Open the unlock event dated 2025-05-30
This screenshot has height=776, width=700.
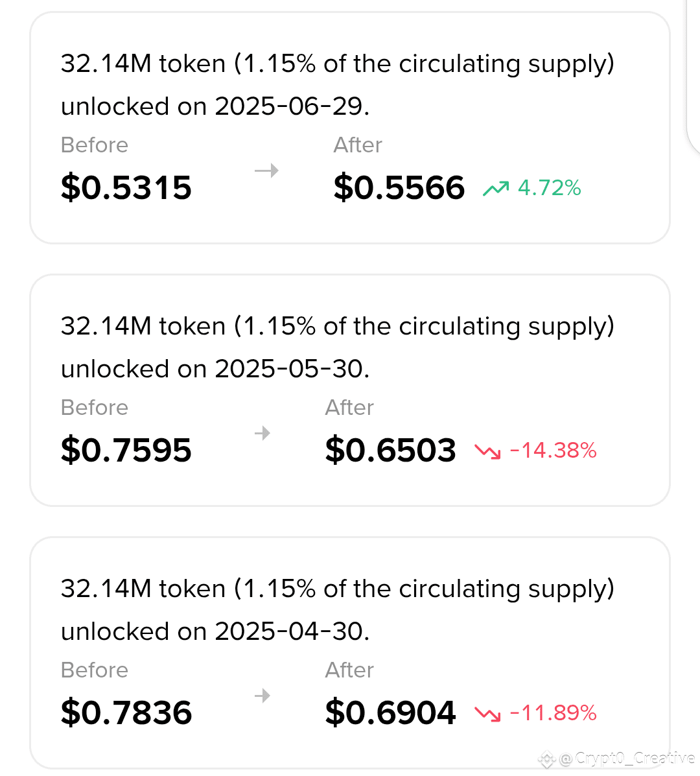point(350,390)
